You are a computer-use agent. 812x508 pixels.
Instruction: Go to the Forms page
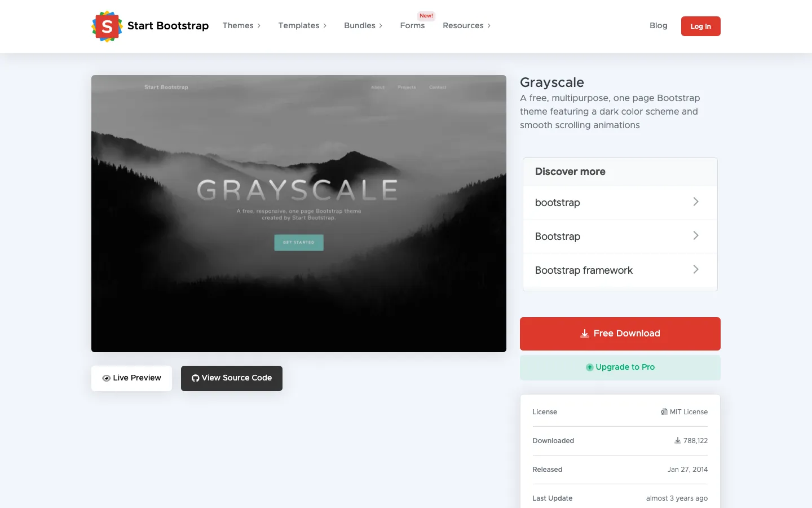tap(412, 26)
